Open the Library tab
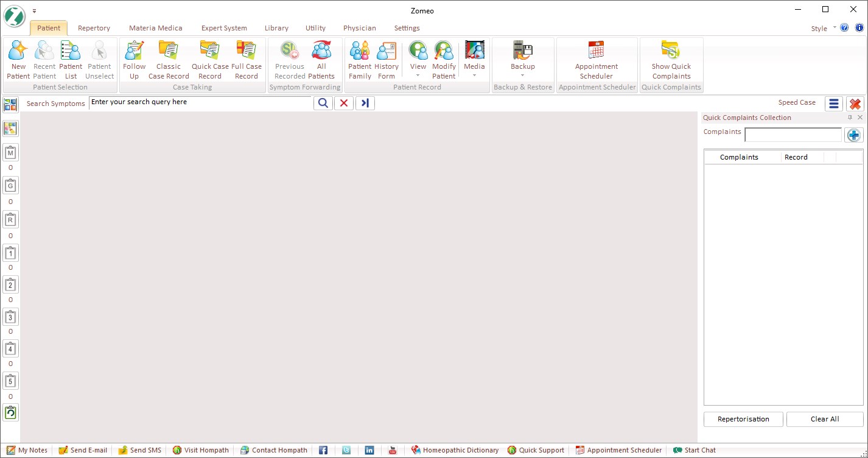868x458 pixels. pyautogui.click(x=276, y=28)
